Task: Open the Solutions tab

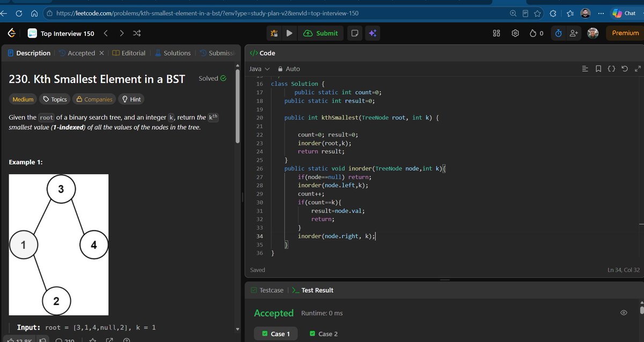Action: pyautogui.click(x=172, y=53)
